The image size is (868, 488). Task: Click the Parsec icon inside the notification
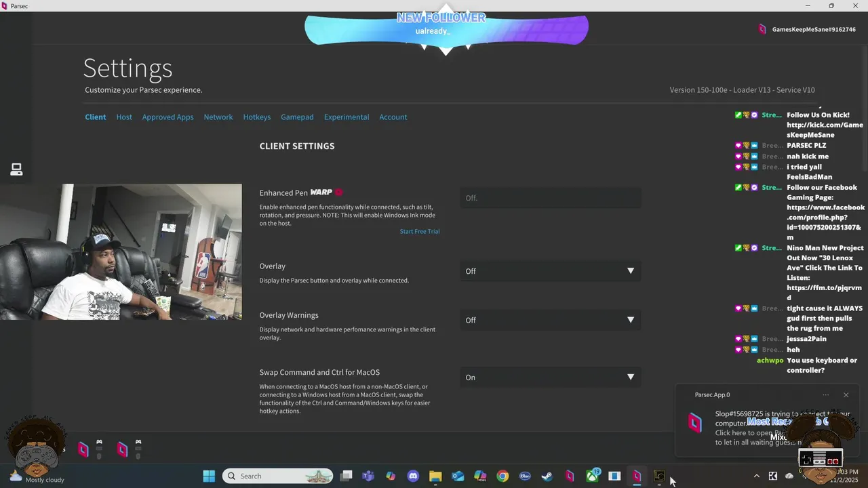(695, 423)
